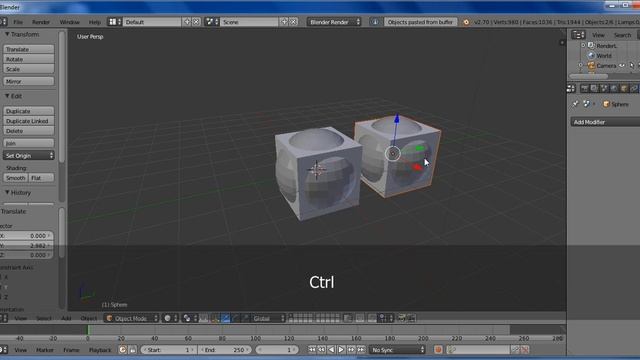Play the animation in reverse

331,350
